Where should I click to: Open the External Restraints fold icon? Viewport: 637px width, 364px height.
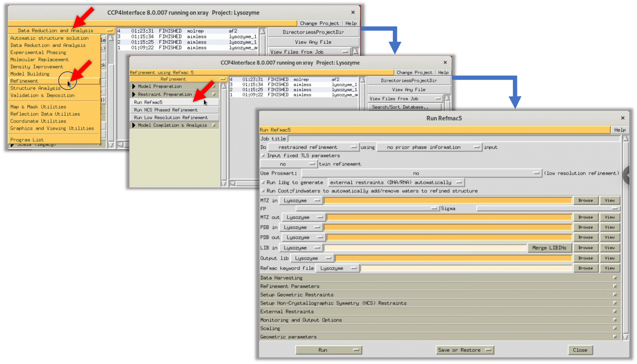pyautogui.click(x=614, y=312)
